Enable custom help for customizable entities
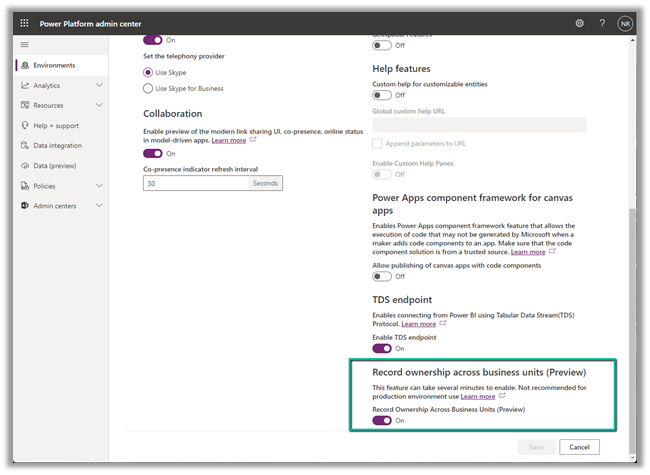 382,96
